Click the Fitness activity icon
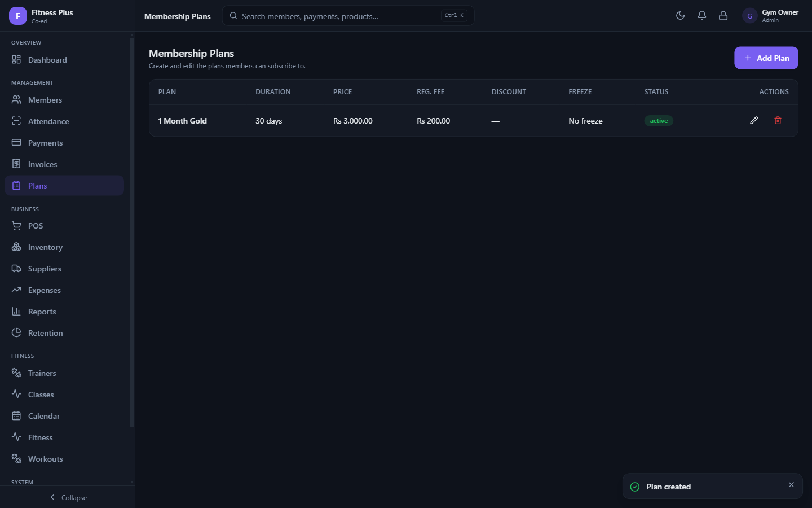This screenshot has height=508, width=812. click(x=16, y=437)
